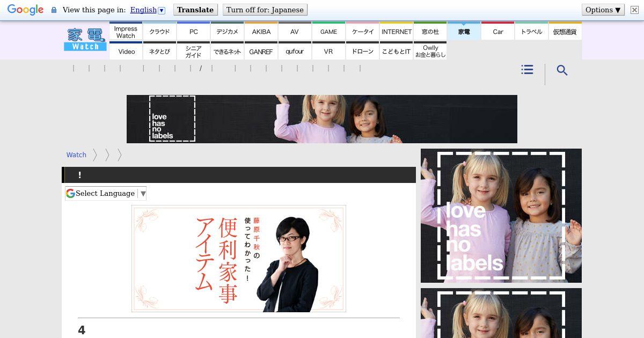The image size is (644, 338).
Task: Click the search magnifier icon
Action: coord(562,70)
